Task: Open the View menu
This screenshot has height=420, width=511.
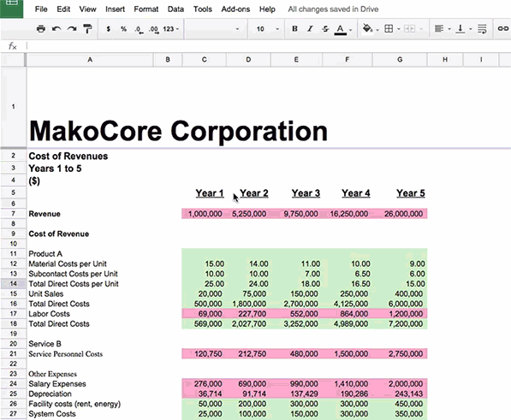Action: pos(87,9)
